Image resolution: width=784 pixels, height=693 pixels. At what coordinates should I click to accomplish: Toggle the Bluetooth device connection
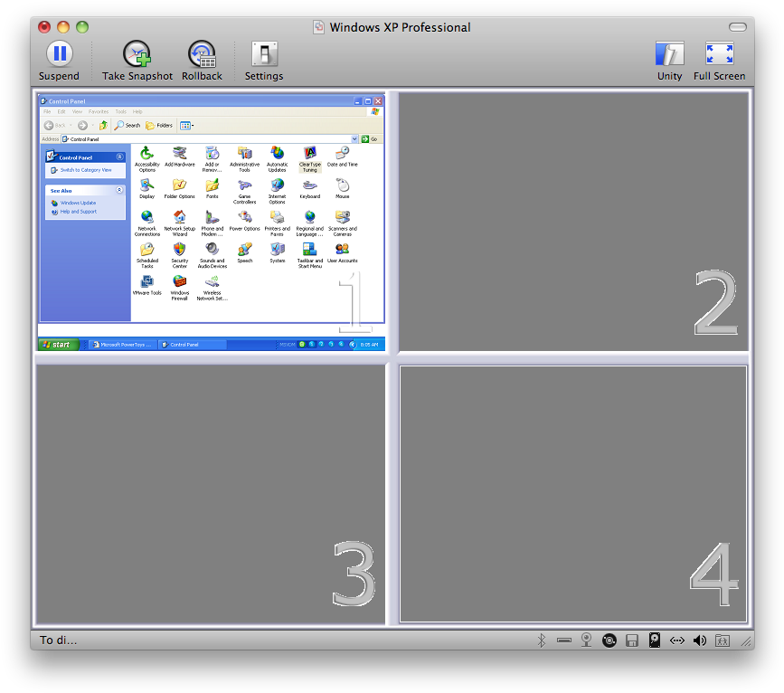pos(543,640)
